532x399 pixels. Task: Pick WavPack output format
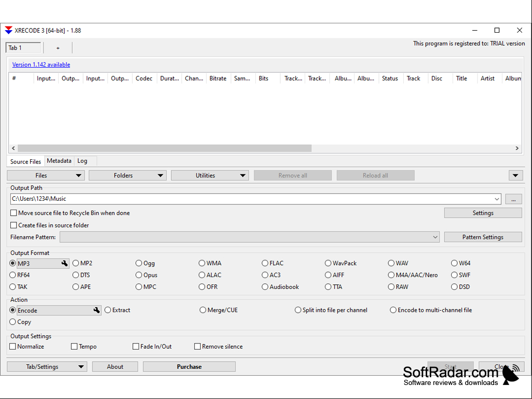(328, 263)
